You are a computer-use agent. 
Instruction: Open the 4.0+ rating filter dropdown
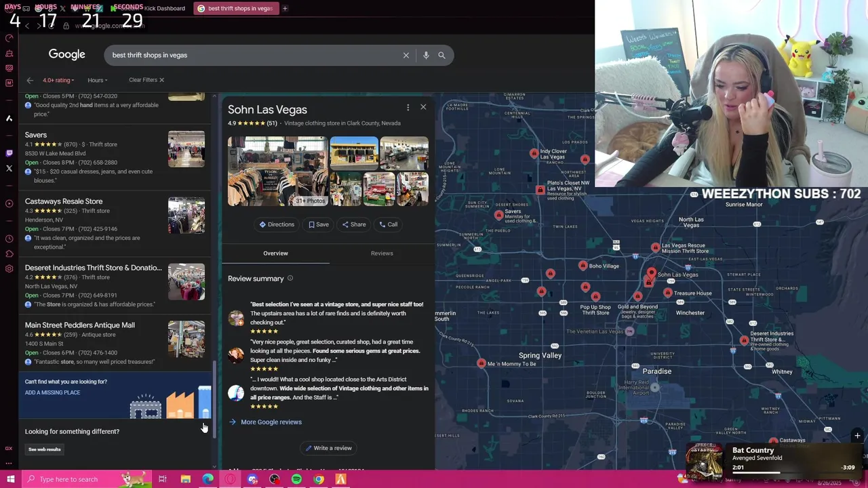tap(58, 80)
